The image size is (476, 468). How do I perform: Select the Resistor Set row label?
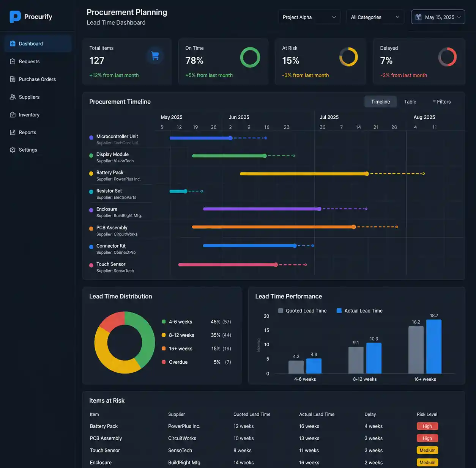(109, 191)
